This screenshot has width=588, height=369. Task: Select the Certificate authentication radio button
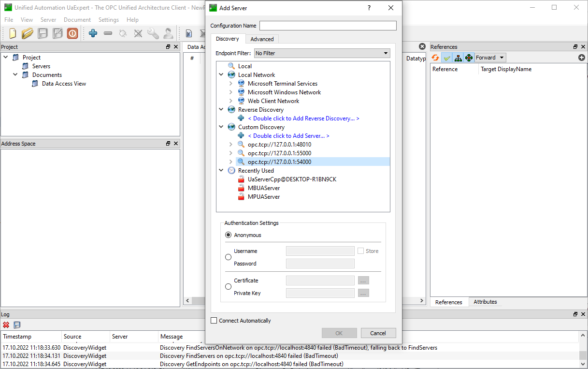click(229, 287)
